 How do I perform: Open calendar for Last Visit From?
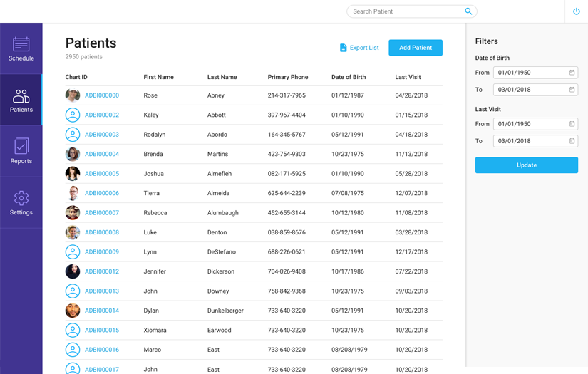(572, 124)
